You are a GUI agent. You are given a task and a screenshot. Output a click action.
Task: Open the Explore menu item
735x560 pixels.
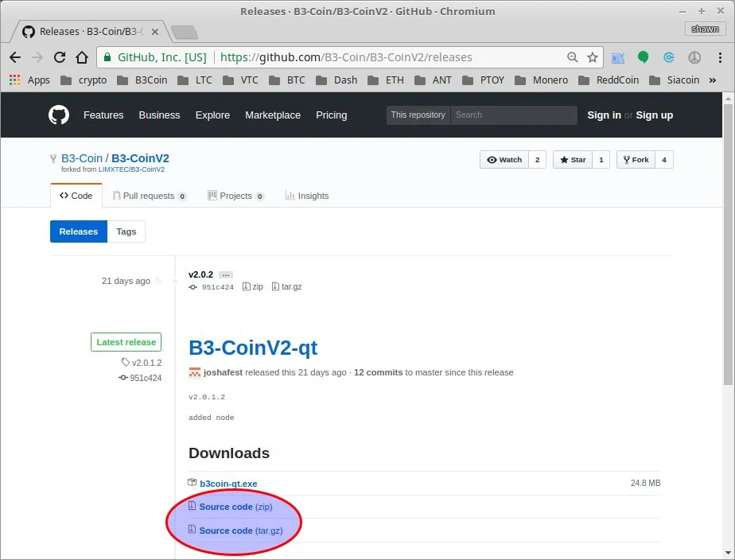(212, 115)
